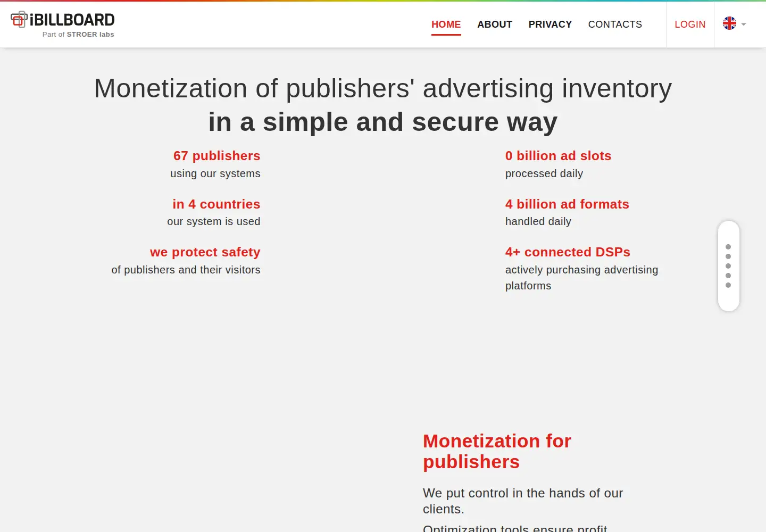Viewport: 766px width, 532px height.
Task: Click the UK flag language icon
Action: 729,23
